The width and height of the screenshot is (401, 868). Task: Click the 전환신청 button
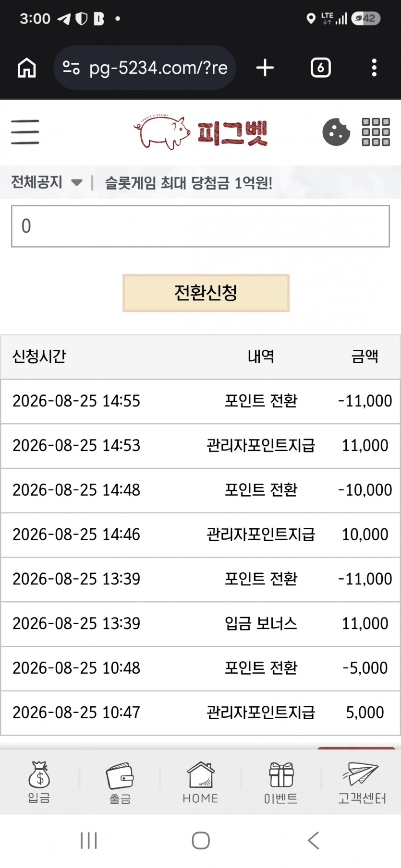point(206,293)
